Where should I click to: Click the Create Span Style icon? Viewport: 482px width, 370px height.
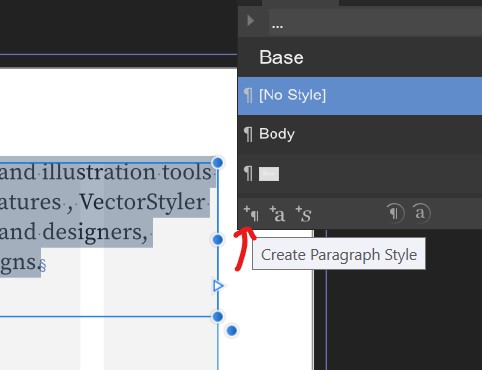click(x=303, y=214)
